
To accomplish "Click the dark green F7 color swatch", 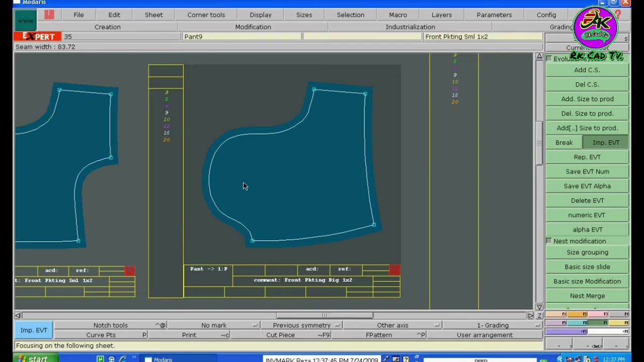I will pyautogui.click(x=598, y=323).
